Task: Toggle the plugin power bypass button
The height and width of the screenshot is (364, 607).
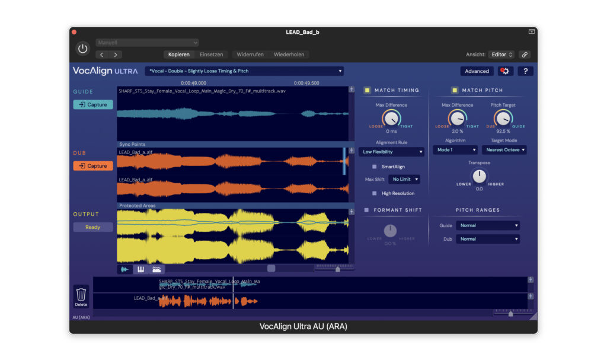Action: coord(82,49)
